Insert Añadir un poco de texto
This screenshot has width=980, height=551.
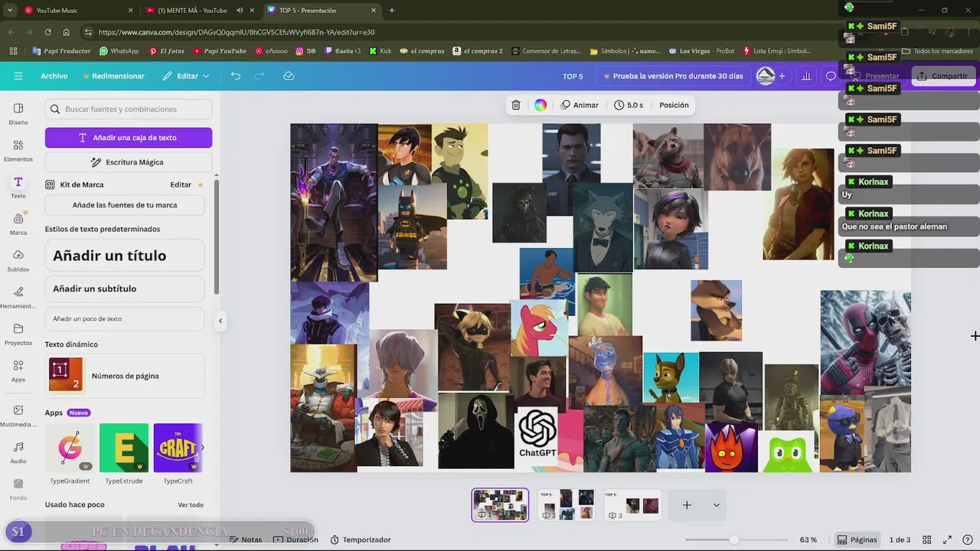pyautogui.click(x=125, y=318)
